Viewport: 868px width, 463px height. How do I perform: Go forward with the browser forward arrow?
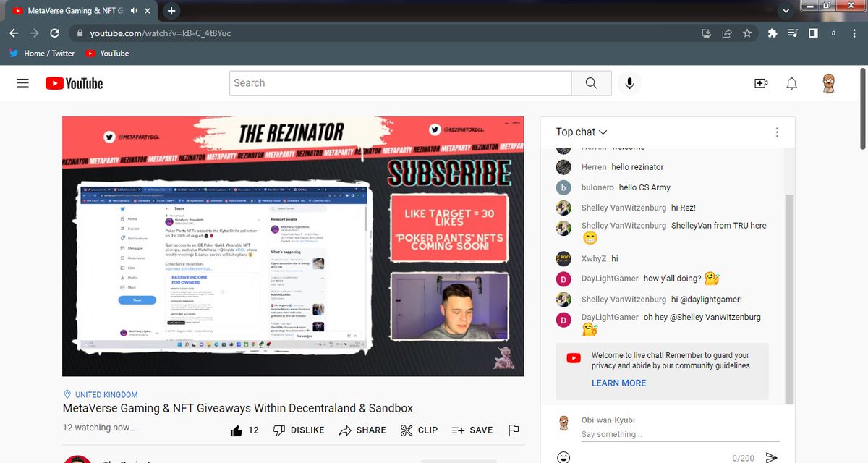tap(35, 33)
